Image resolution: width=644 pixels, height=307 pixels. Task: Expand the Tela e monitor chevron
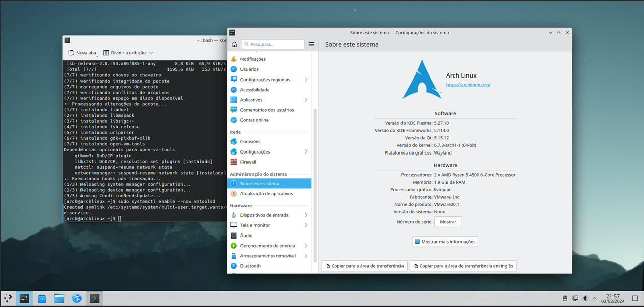(306, 225)
